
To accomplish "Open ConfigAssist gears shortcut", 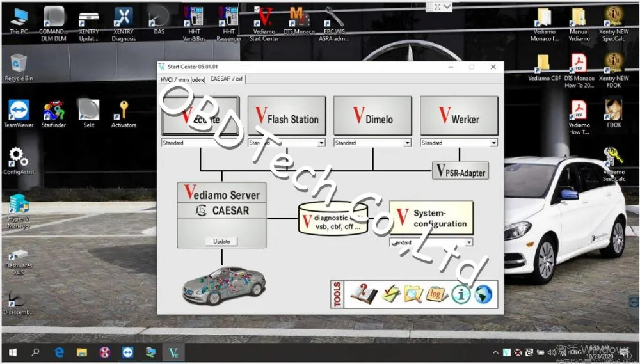I will (x=19, y=161).
